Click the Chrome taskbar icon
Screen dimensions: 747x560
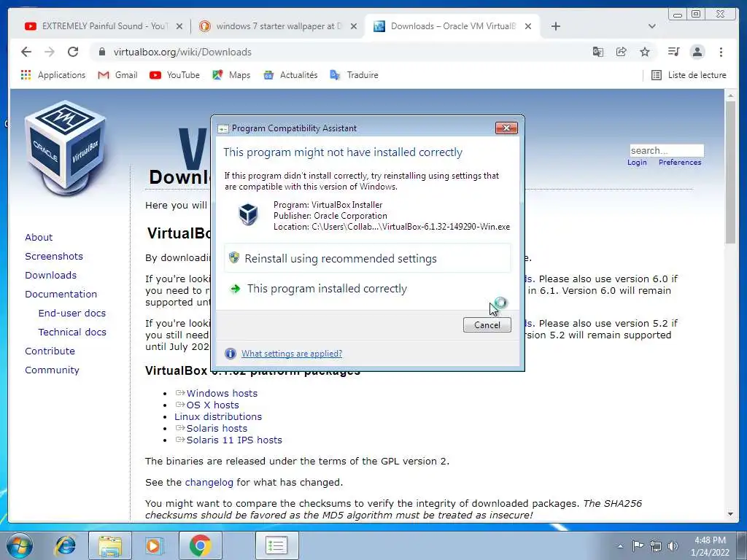(x=200, y=545)
